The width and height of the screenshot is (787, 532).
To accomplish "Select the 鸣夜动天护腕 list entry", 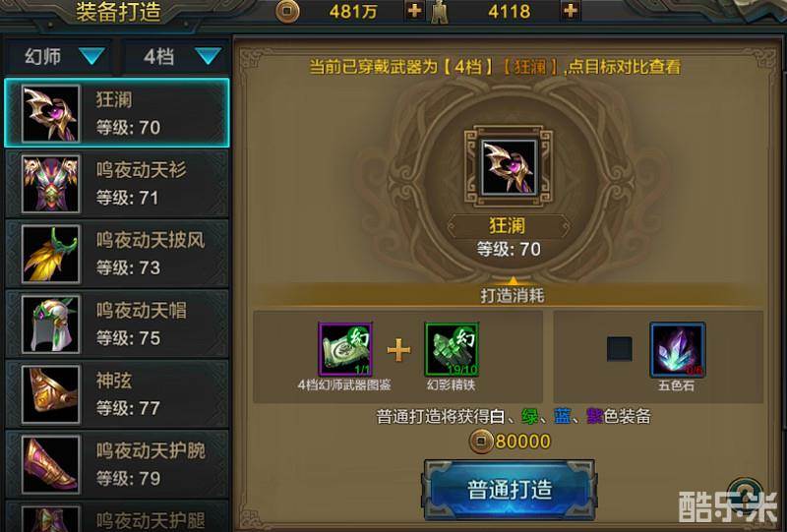I will (117, 465).
